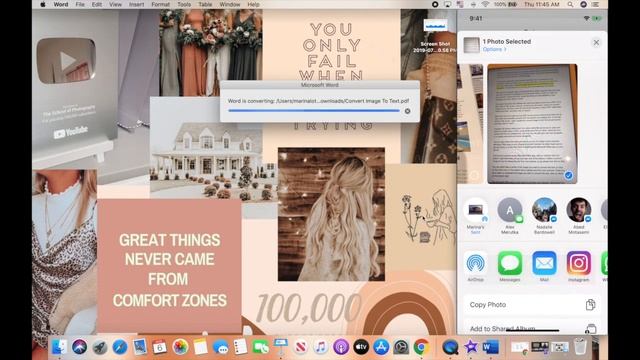The image size is (640, 360).
Task: Open the View menu
Action: coord(116,4)
